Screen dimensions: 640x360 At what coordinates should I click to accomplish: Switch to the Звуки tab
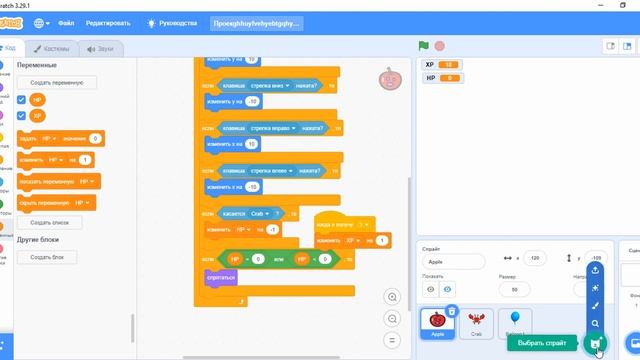(x=100, y=49)
